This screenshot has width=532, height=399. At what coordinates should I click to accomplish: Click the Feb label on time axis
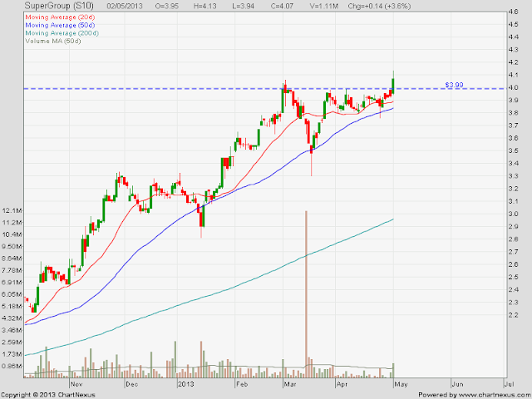click(x=242, y=384)
